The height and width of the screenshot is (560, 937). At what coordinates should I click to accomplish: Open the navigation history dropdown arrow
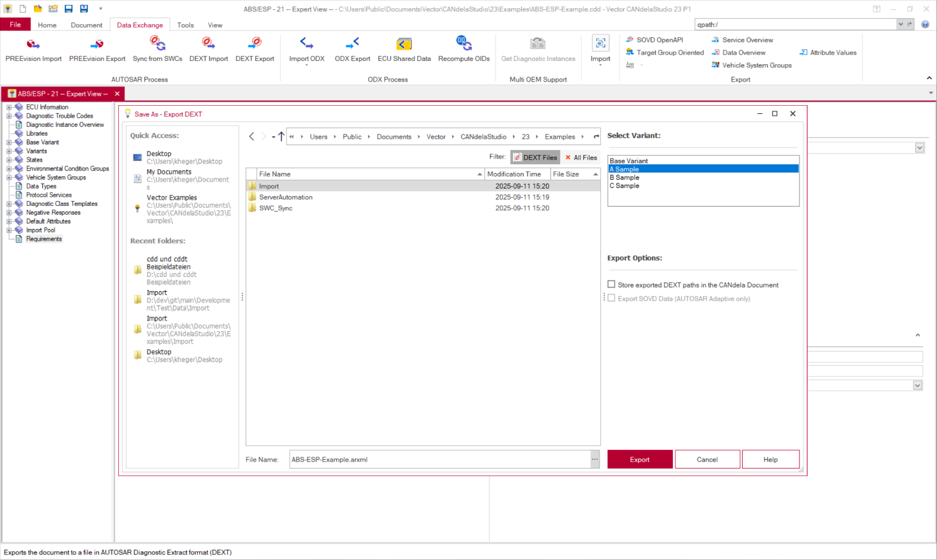pyautogui.click(x=273, y=137)
